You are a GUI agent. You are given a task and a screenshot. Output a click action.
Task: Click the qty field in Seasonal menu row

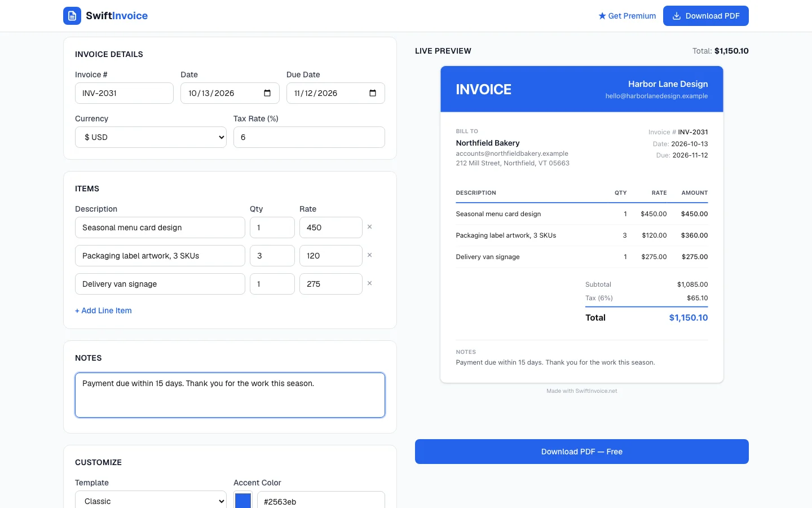(x=272, y=227)
